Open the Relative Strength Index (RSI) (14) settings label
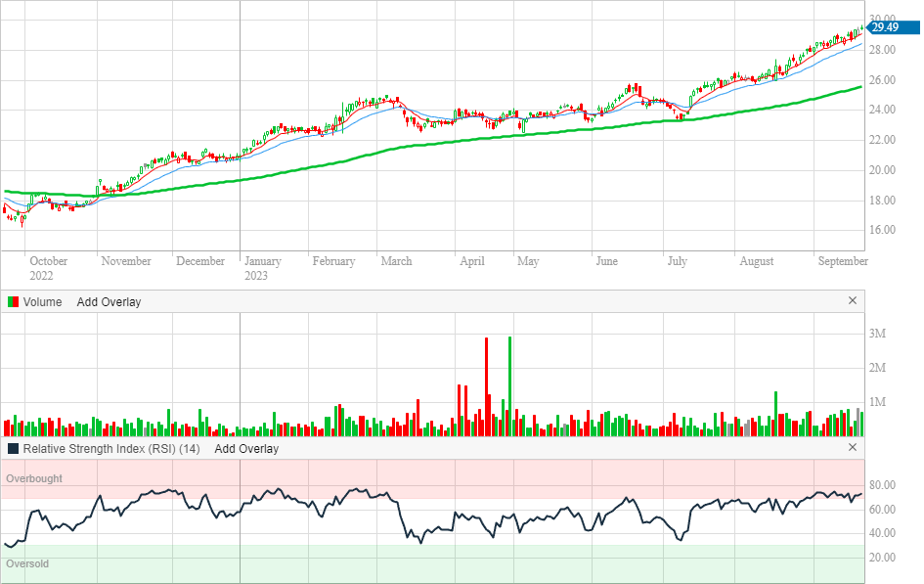This screenshot has width=924, height=584. click(x=111, y=449)
